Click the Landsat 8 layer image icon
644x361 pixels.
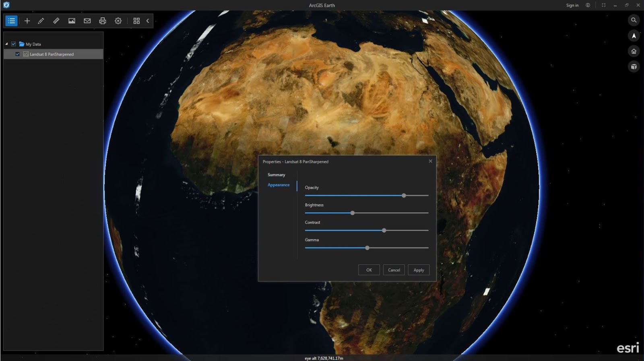pos(26,54)
